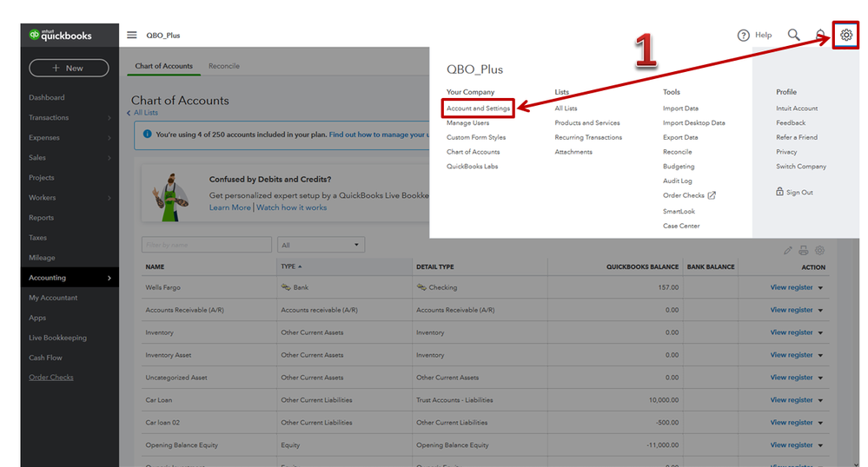Open the table settings gear icon

(x=820, y=251)
